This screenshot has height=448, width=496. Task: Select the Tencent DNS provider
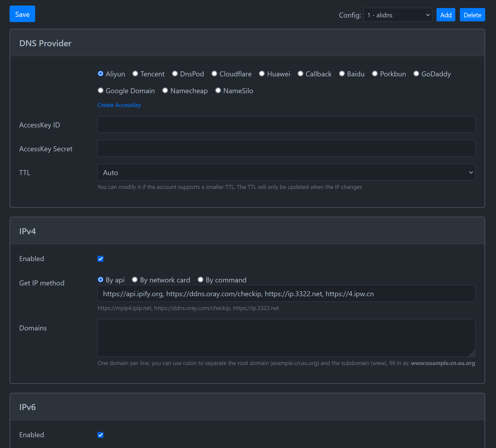point(135,74)
